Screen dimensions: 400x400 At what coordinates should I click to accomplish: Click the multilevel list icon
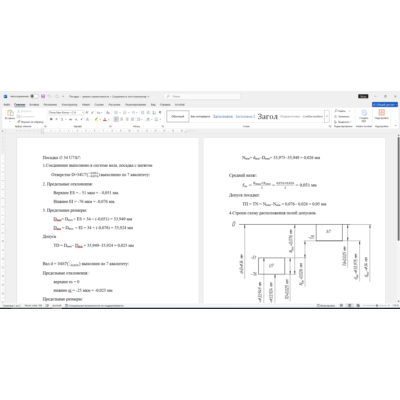click(133, 113)
